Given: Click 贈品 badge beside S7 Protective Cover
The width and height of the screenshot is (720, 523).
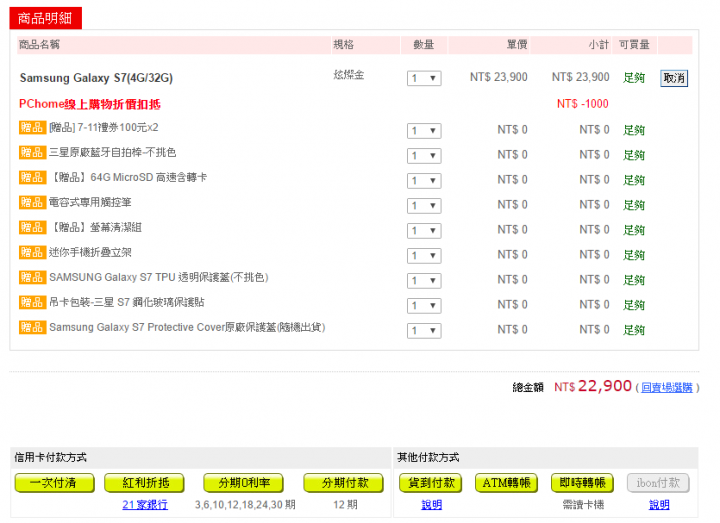Looking at the screenshot, I should point(32,327).
